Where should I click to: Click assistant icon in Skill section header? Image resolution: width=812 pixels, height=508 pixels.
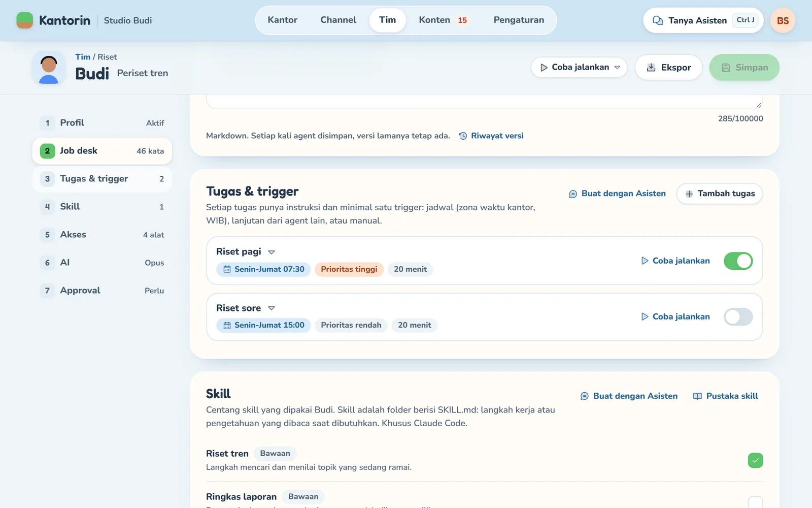pos(585,396)
